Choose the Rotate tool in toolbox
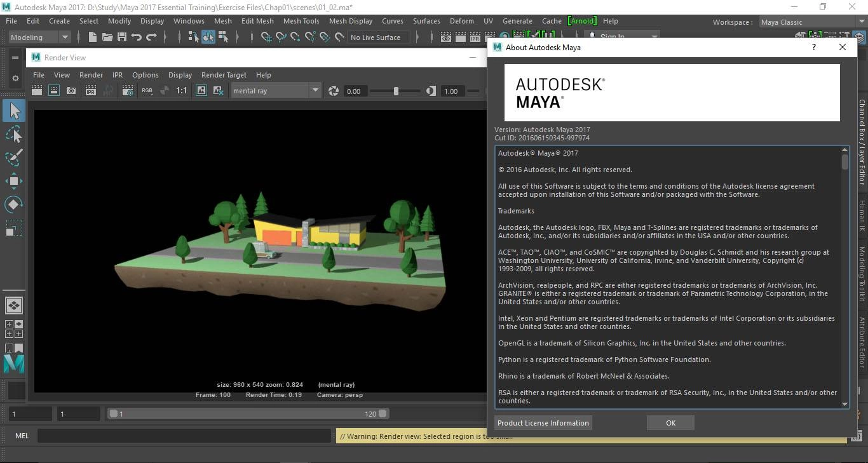Viewport: 868px width, 463px height. click(14, 204)
